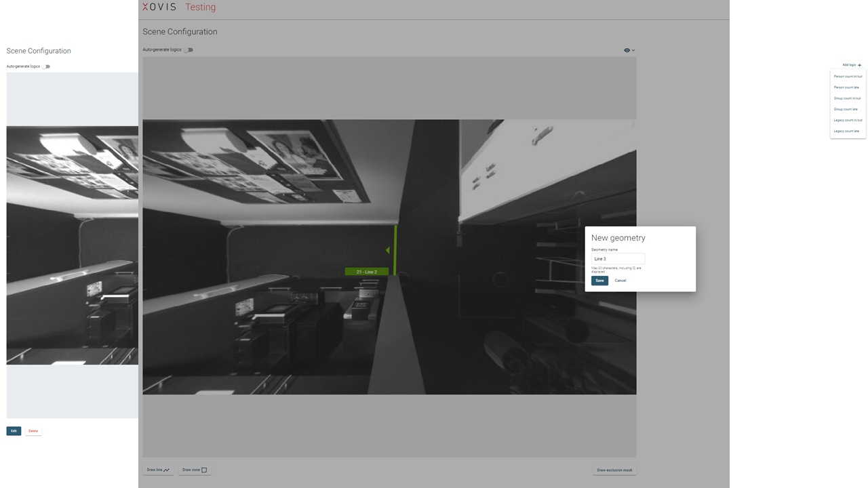Click the red Delete button

tap(33, 431)
